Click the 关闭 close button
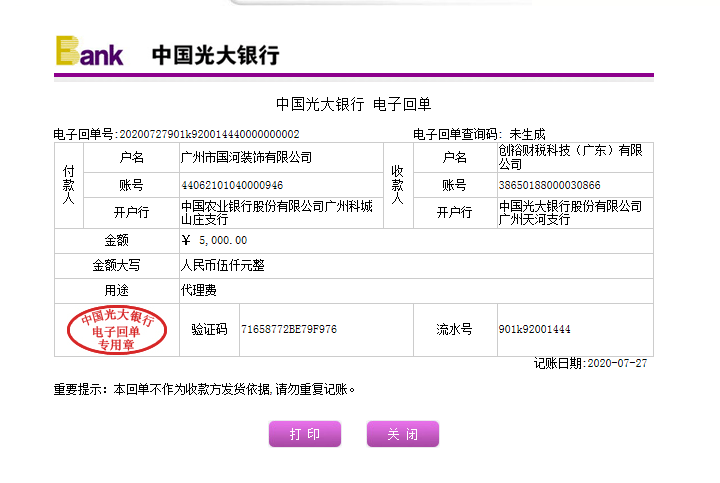Screen dimensions: 720x483 coord(403,434)
